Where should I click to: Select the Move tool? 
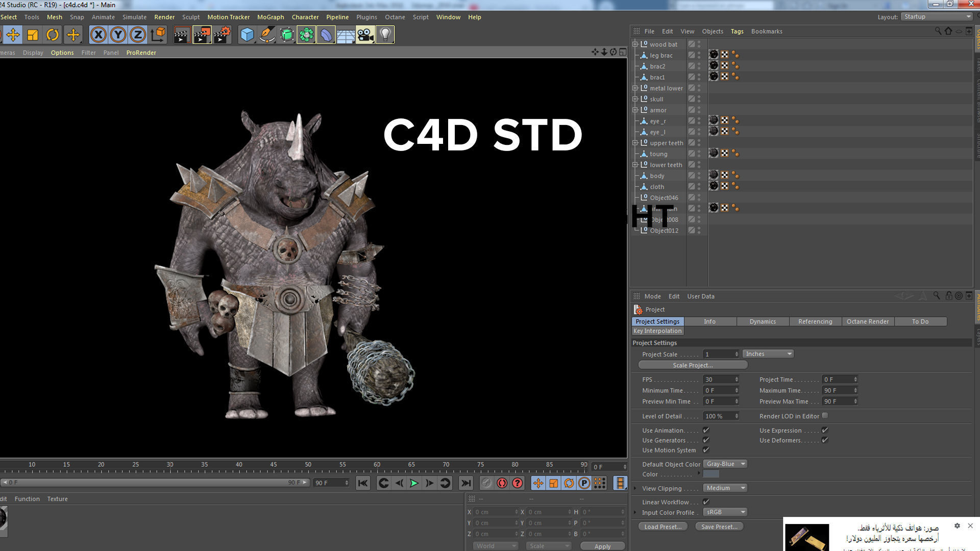tap(13, 35)
